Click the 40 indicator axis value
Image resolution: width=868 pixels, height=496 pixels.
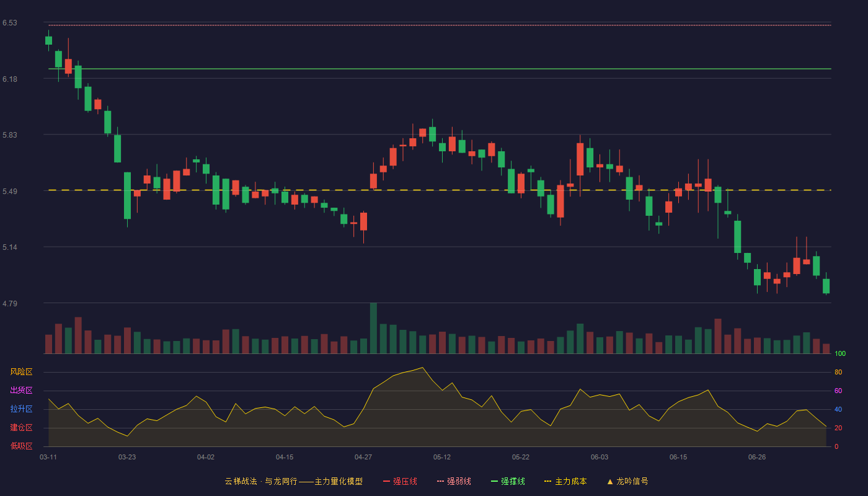click(x=838, y=409)
